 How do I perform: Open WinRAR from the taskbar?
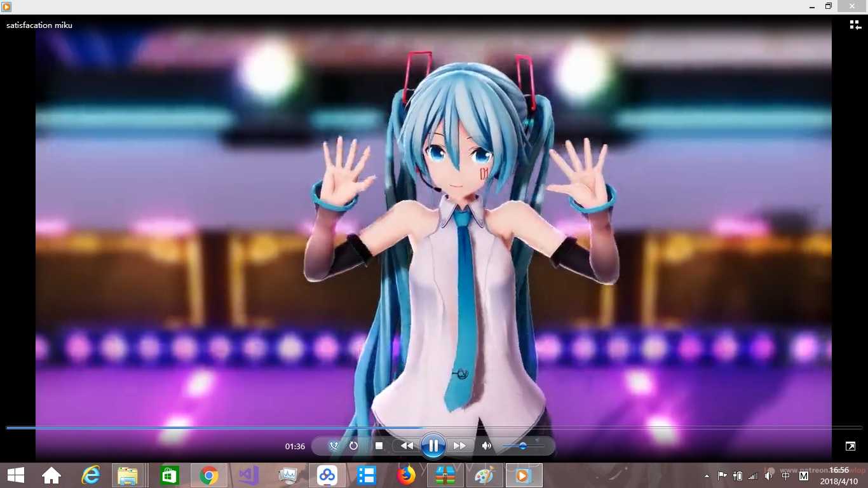(x=445, y=475)
